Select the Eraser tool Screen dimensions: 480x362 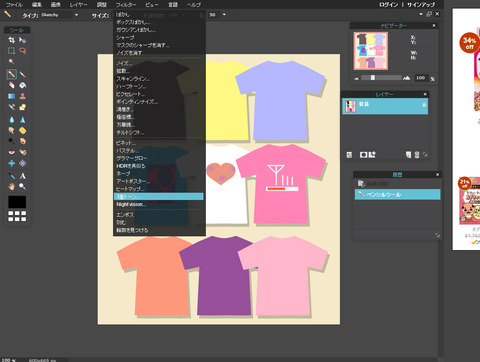point(12,85)
